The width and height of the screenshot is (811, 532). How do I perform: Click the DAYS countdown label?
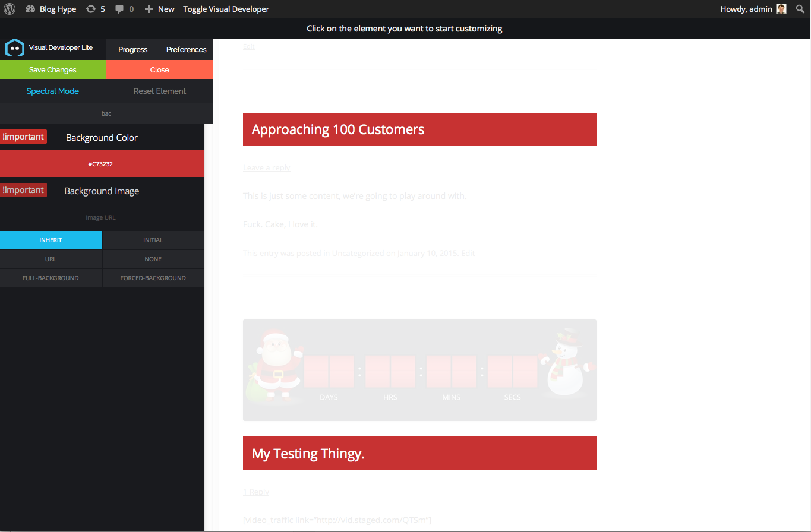click(329, 397)
